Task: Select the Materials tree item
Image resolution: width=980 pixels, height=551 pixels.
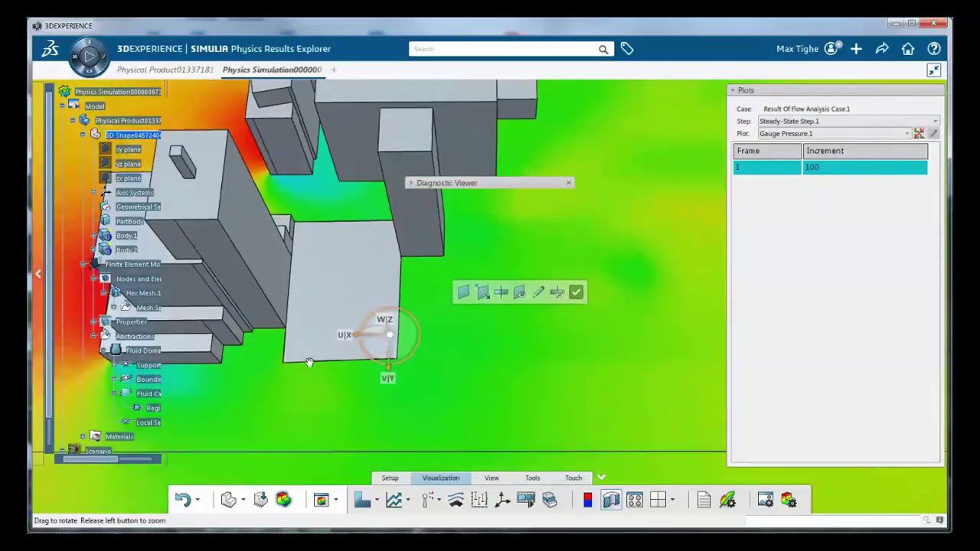Action: [119, 437]
